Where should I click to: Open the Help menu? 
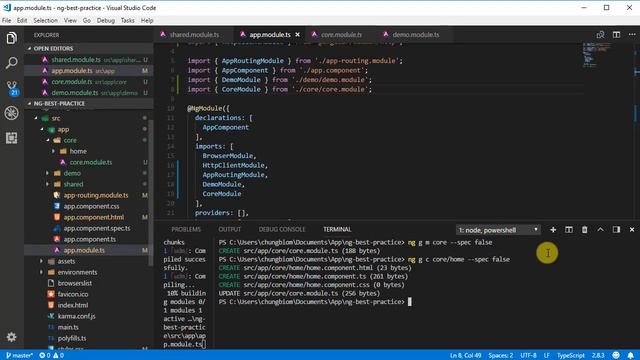[147, 20]
